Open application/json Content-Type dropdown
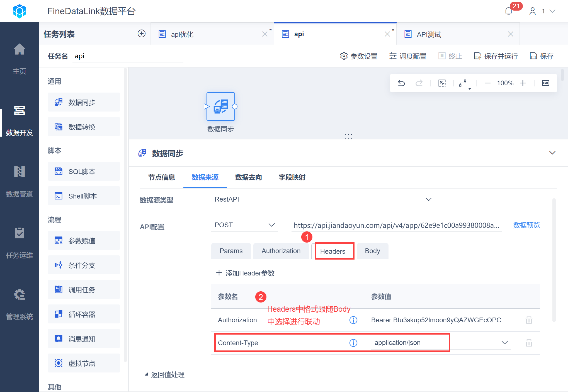This screenshot has width=568, height=392. 504,343
